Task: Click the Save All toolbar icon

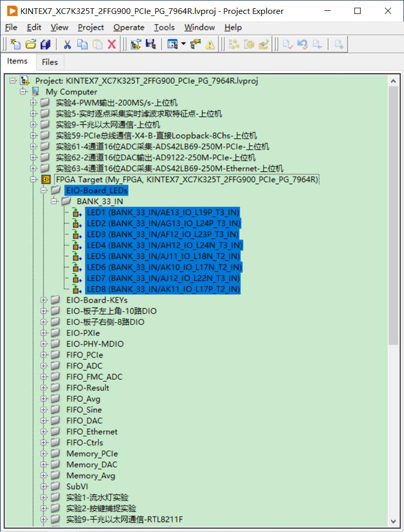Action: (45, 44)
